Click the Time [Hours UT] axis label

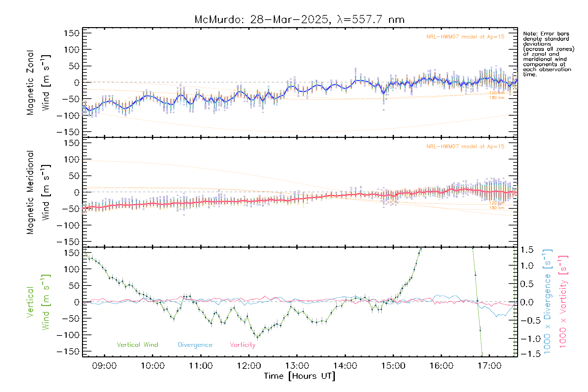coord(300,376)
